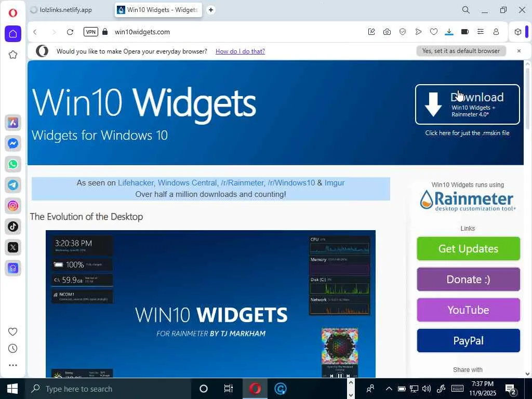Go back to previous page
This screenshot has height=399, width=532.
click(35, 32)
